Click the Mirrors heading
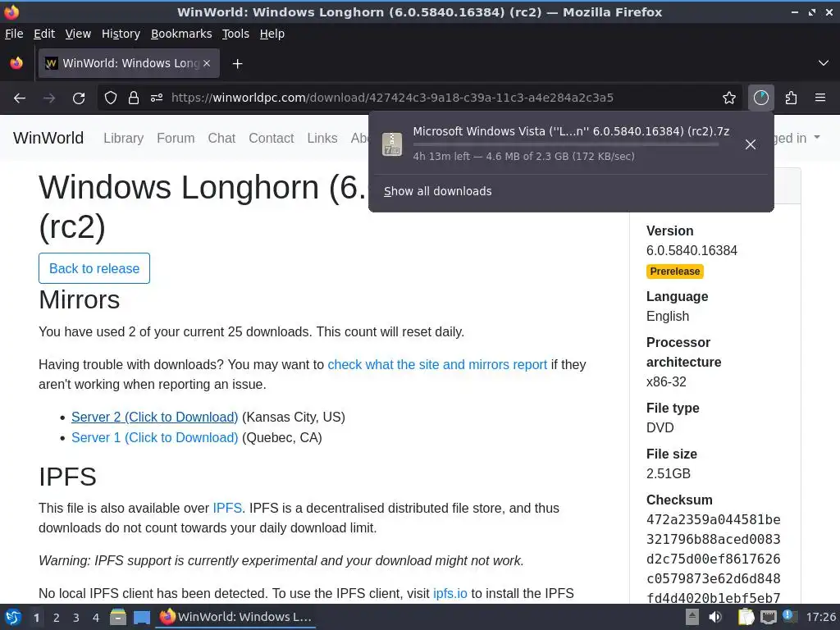 [x=80, y=299]
